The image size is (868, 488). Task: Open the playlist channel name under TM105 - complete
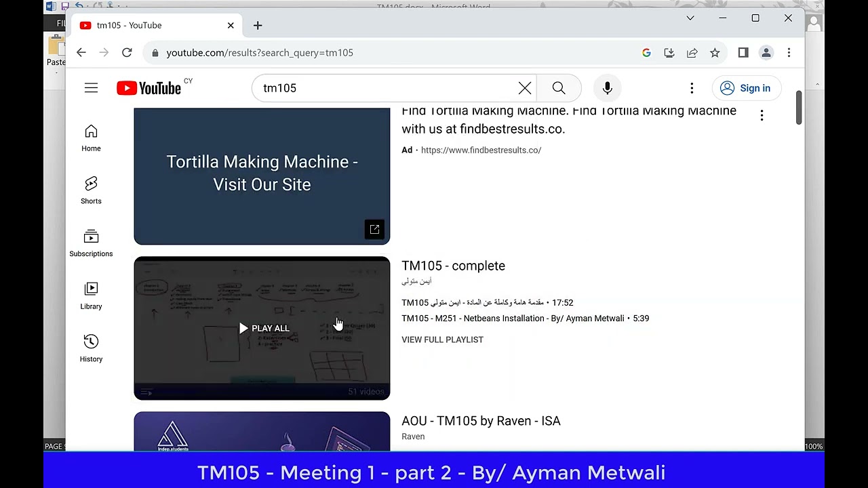416,281
